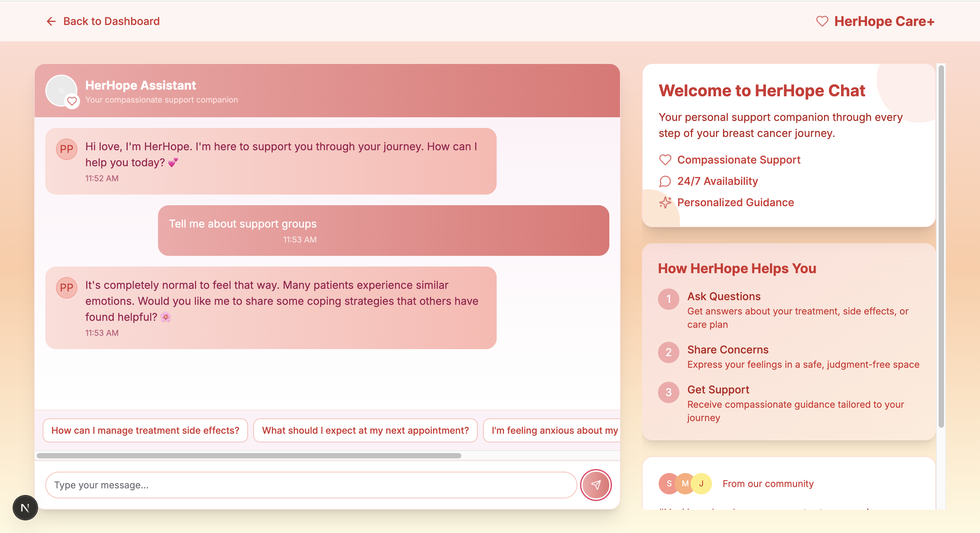Click step number 1 Ask Questions badge
The width and height of the screenshot is (980, 533).
pos(668,299)
